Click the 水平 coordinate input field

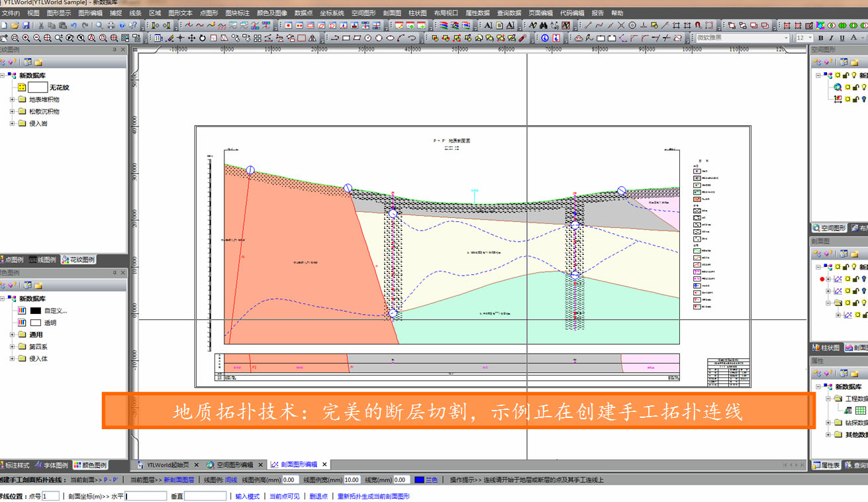(x=146, y=496)
